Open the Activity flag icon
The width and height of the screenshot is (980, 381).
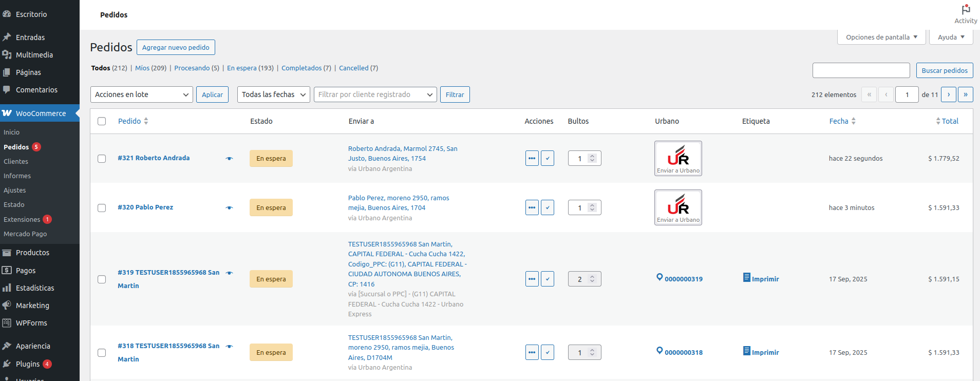(x=966, y=10)
